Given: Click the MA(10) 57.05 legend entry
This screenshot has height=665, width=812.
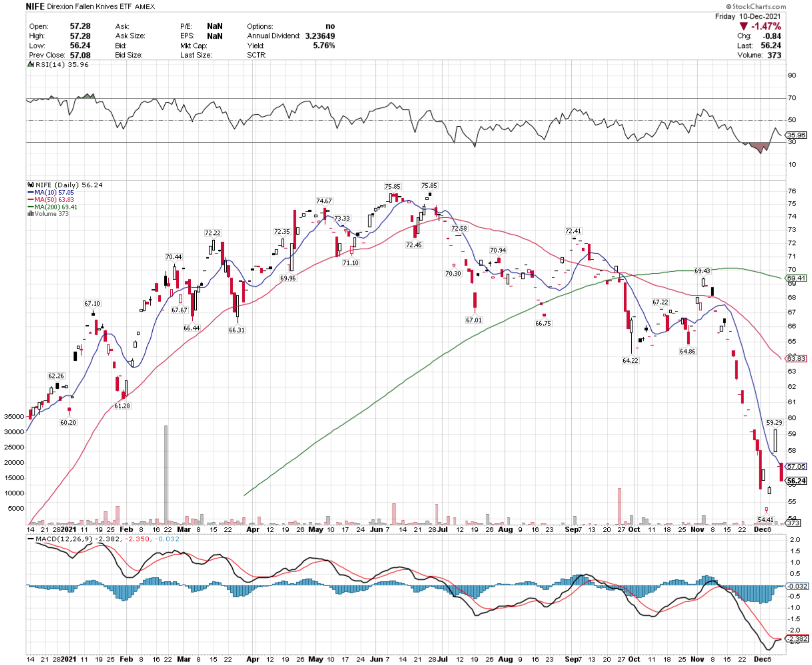Looking at the screenshot, I should point(53,192).
